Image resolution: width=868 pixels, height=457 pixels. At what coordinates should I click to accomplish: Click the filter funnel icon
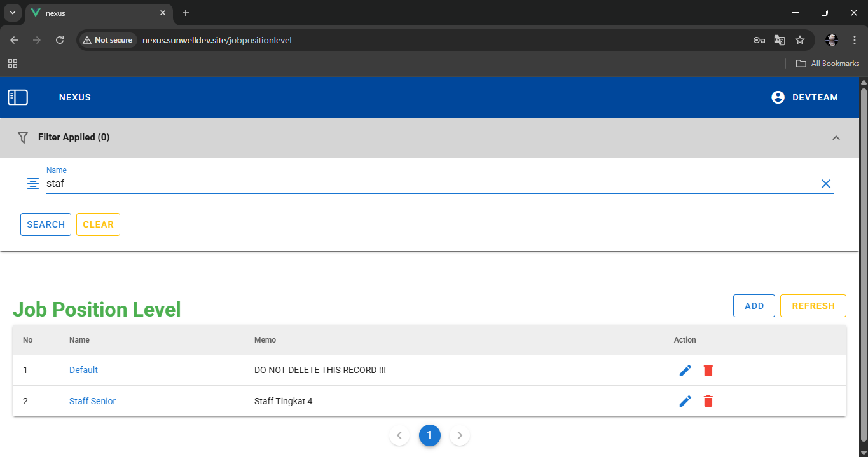point(23,137)
